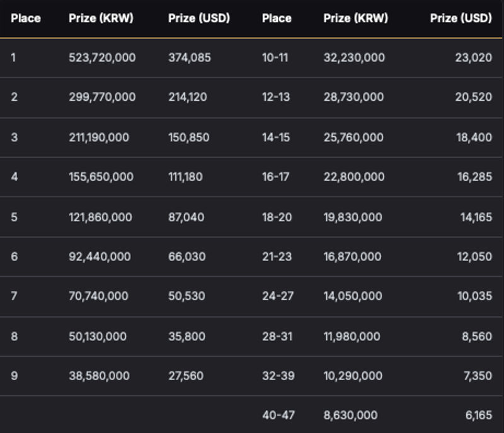The height and width of the screenshot is (433, 504).
Task: Select the 374,085 USD prize cell
Action: tap(190, 57)
